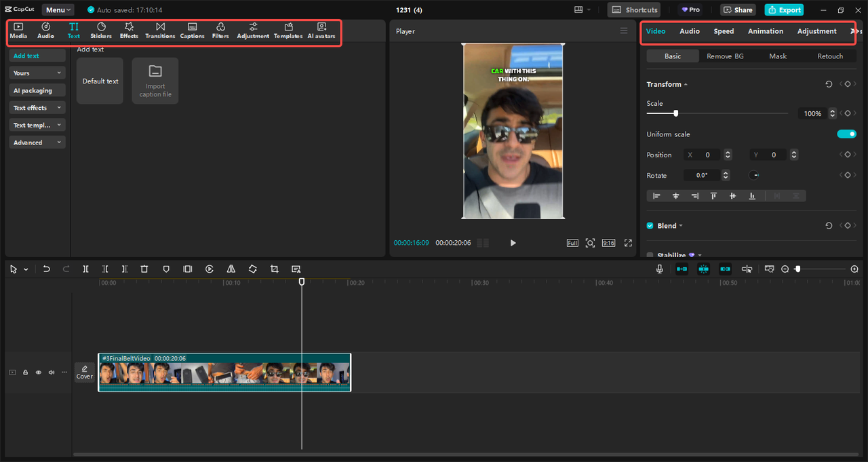Open the Filters panel

tap(220, 31)
